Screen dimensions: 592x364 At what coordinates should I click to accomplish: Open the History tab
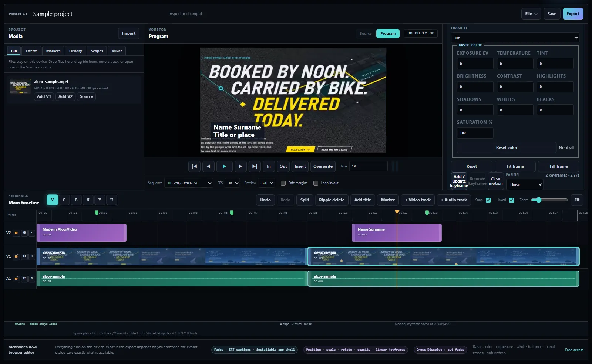point(75,51)
